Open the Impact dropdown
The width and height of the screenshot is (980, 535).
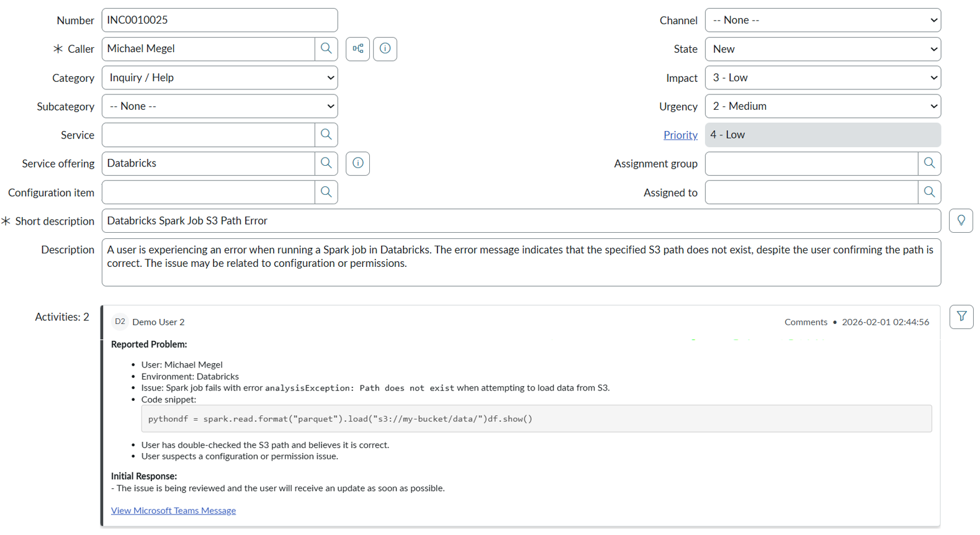pyautogui.click(x=823, y=78)
